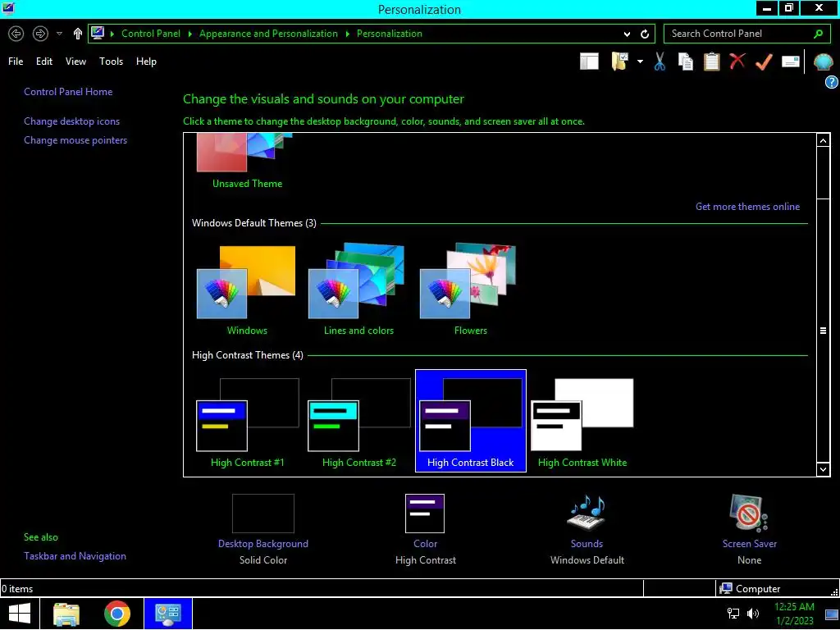The height and width of the screenshot is (630, 840).
Task: Expand the chevron after Control Panel breadcrumb
Action: [189, 34]
